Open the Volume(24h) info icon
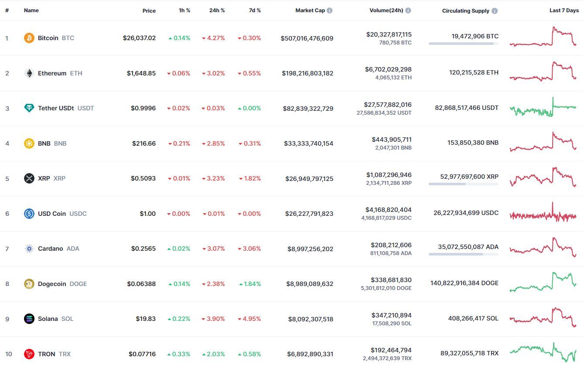The height and width of the screenshot is (368, 588). point(408,10)
